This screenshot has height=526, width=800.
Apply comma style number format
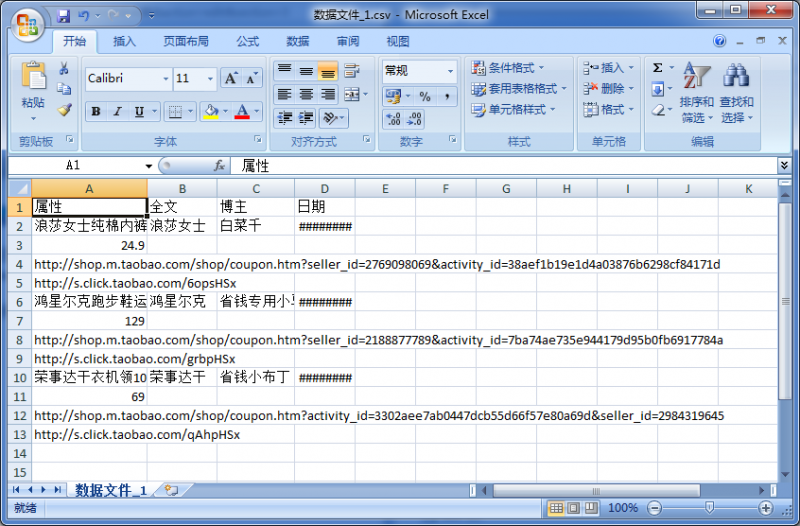[446, 96]
